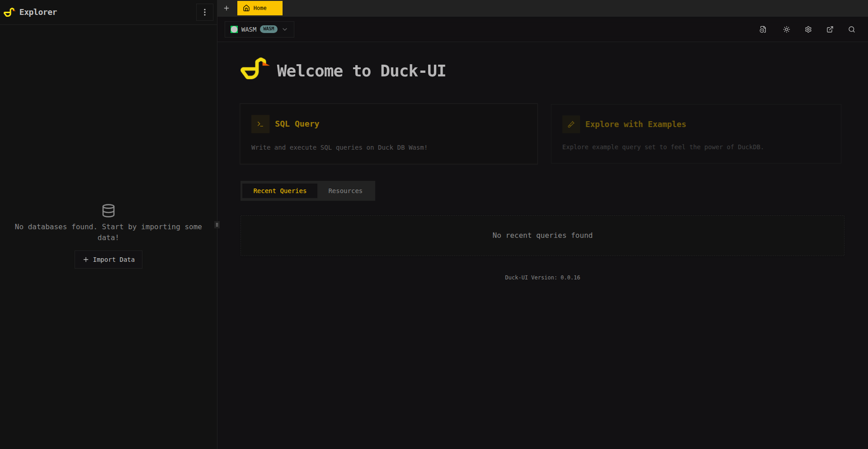The height and width of the screenshot is (449, 868).
Task: Switch to the Resources tab
Action: click(x=345, y=191)
